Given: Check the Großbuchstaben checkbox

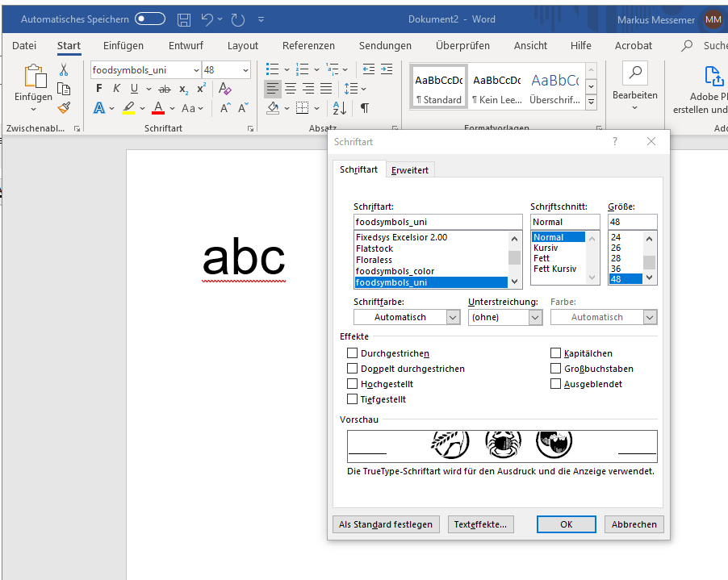Looking at the screenshot, I should click(555, 369).
